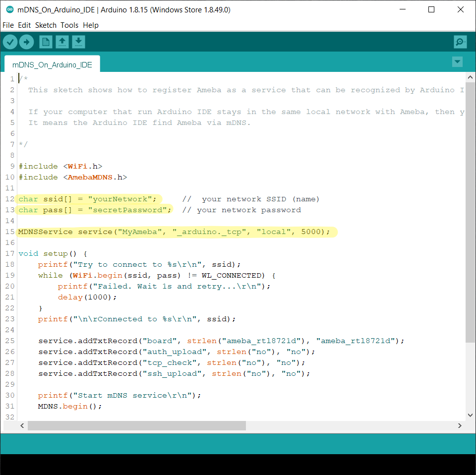Click AmebaMDNS.h in the include line
Image resolution: width=476 pixels, height=475 pixels.
(95, 177)
